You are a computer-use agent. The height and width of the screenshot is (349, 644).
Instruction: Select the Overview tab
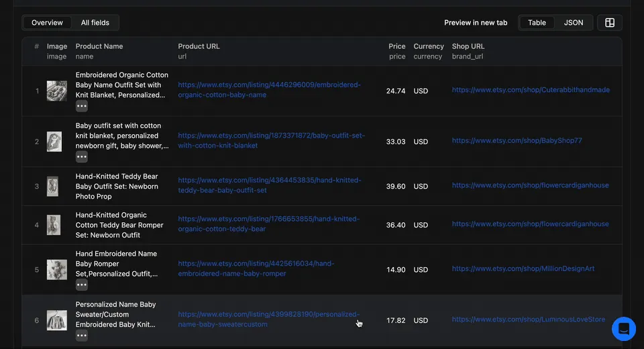(x=47, y=23)
